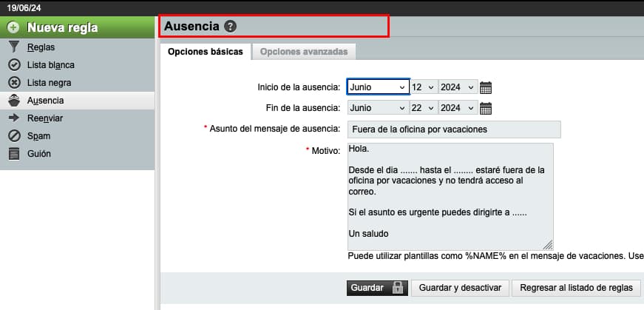The width and height of the screenshot is (644, 310).
Task: Click Regresar al listado de reglas button
Action: point(576,288)
